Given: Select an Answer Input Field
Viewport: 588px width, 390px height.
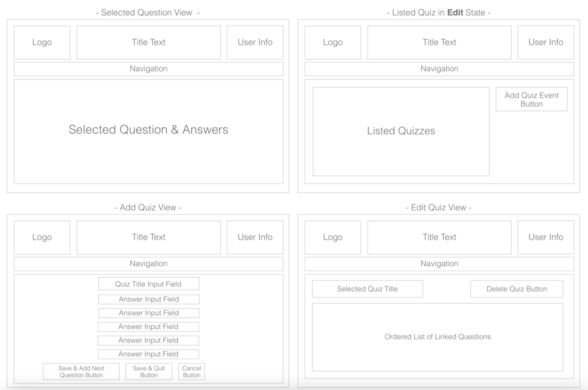Looking at the screenshot, I should coord(148,299).
